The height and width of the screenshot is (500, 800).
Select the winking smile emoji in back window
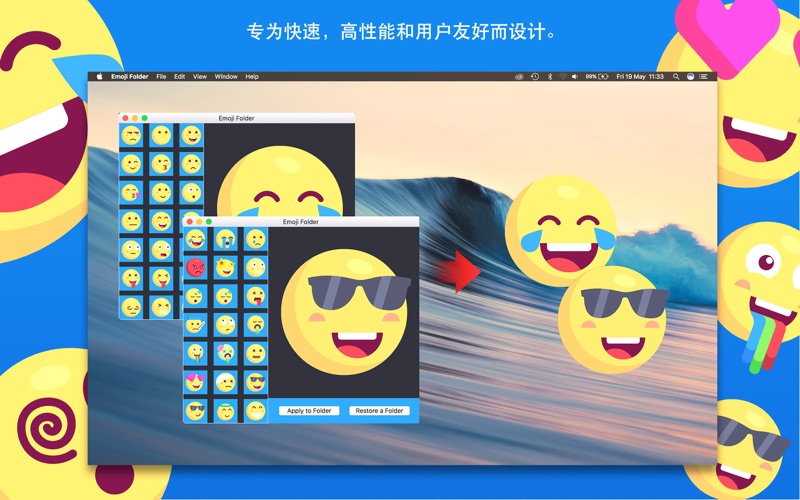(x=131, y=164)
